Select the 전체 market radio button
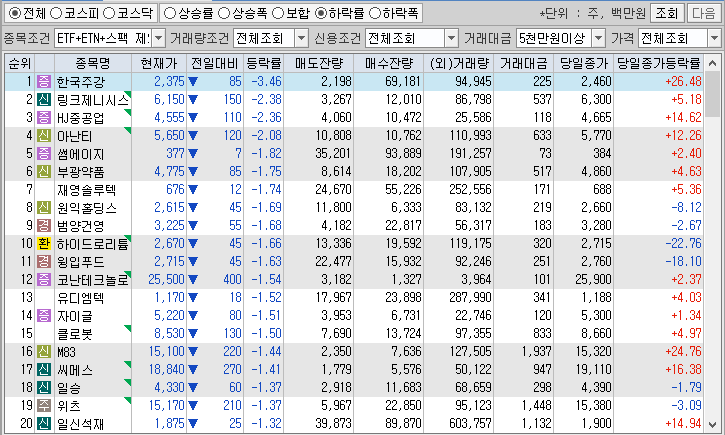Viewport: 725px width, 435px height. pyautogui.click(x=15, y=13)
